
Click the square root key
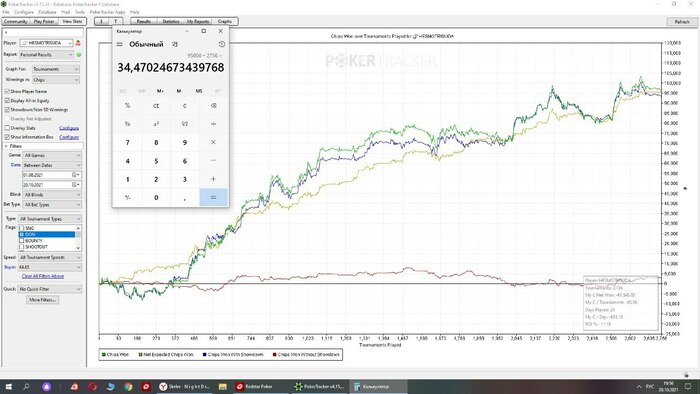(x=185, y=124)
